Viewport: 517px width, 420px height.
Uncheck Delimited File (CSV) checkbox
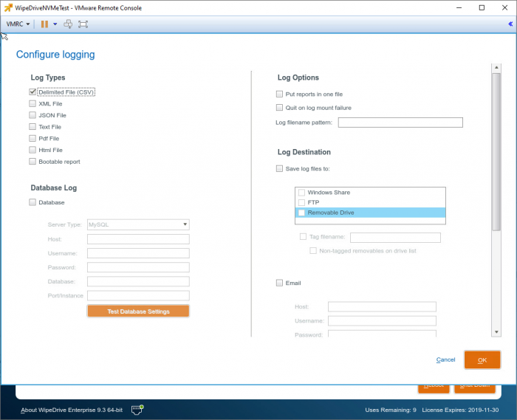[x=32, y=92]
